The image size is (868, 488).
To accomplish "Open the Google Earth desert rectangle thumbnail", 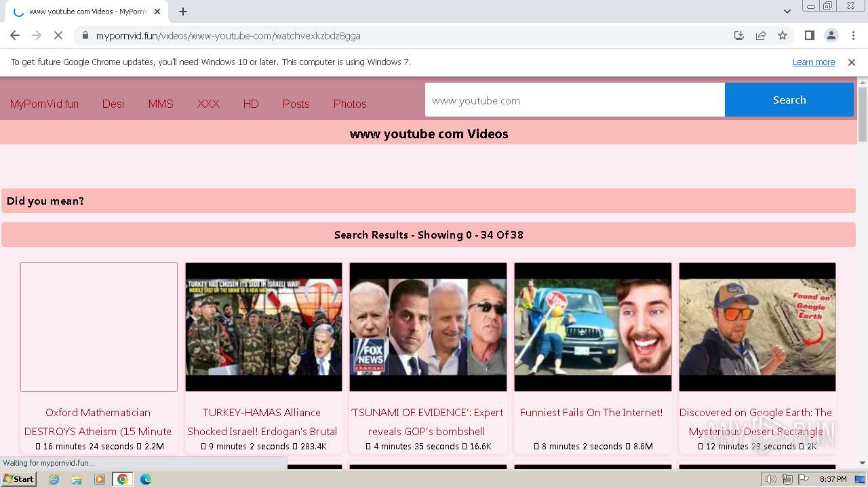I will 757,327.
